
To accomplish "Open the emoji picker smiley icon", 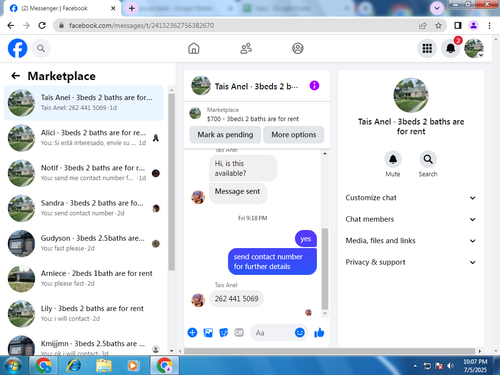I will pyautogui.click(x=300, y=332).
